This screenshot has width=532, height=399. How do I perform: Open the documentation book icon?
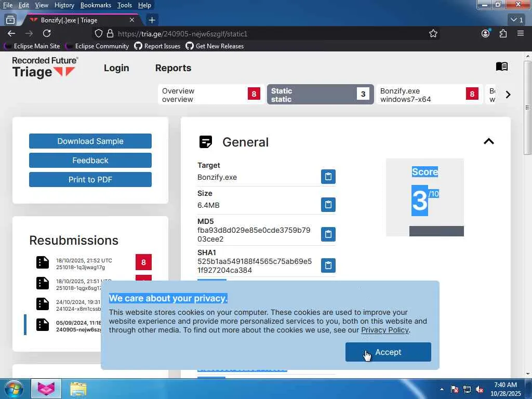pos(501,66)
